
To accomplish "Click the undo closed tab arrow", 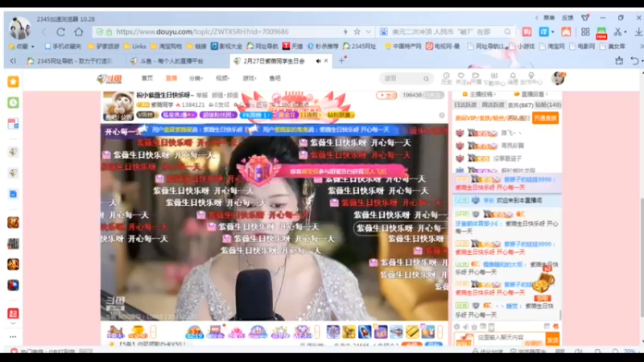I will pos(634,61).
